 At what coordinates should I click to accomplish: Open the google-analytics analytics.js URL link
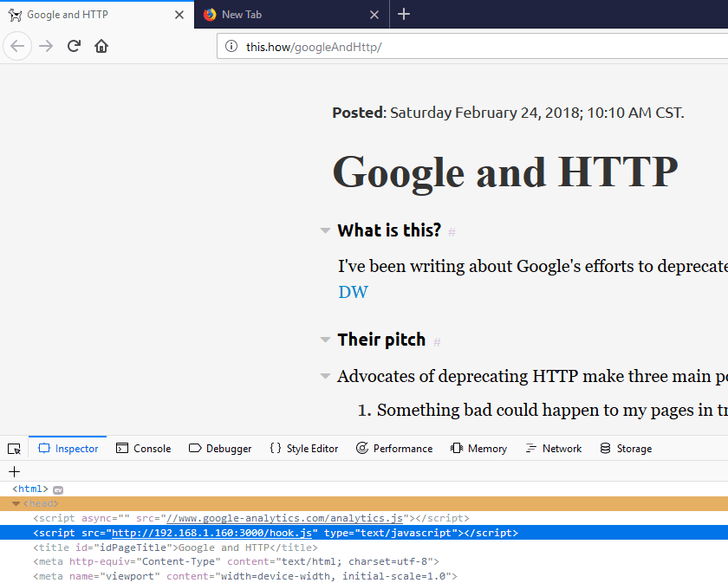(x=284, y=518)
